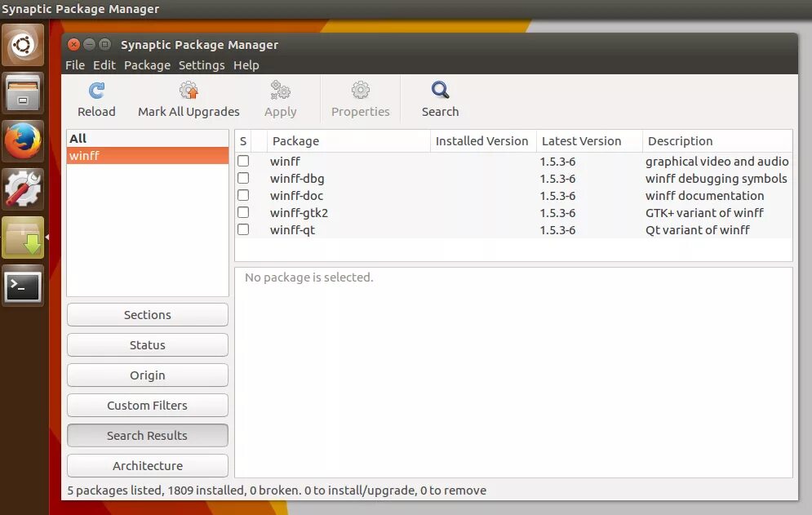
Task: Click 'graphical video and audio' description
Action: 717,162
